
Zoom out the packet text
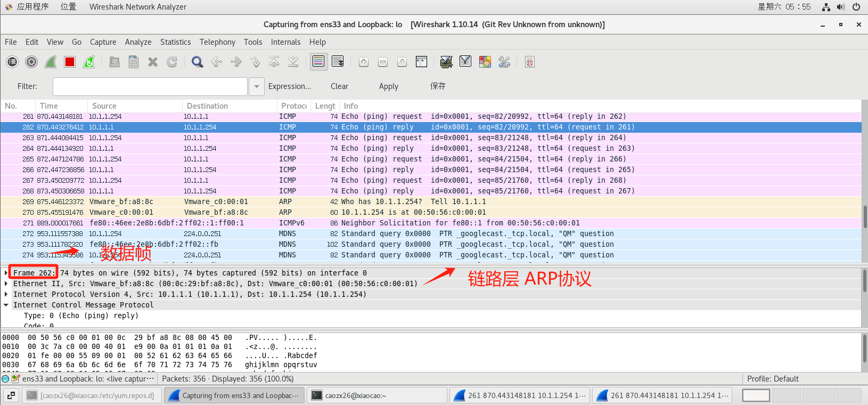pos(383,62)
